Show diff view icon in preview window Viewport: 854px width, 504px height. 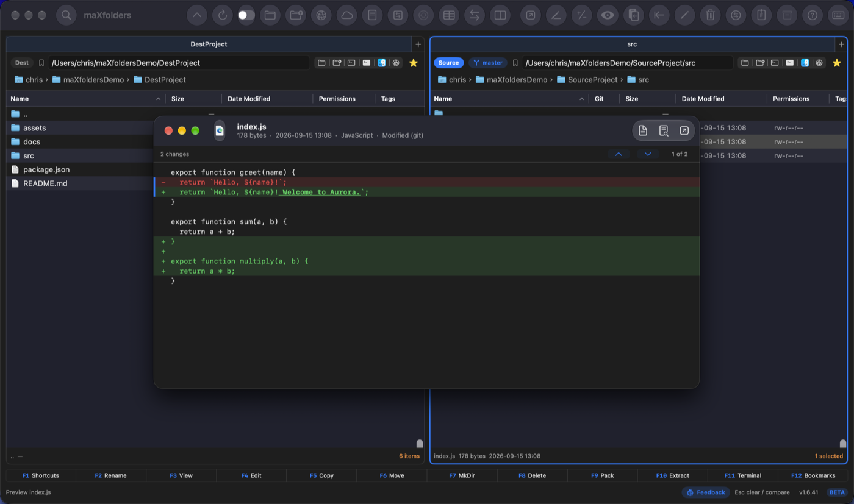[664, 130]
